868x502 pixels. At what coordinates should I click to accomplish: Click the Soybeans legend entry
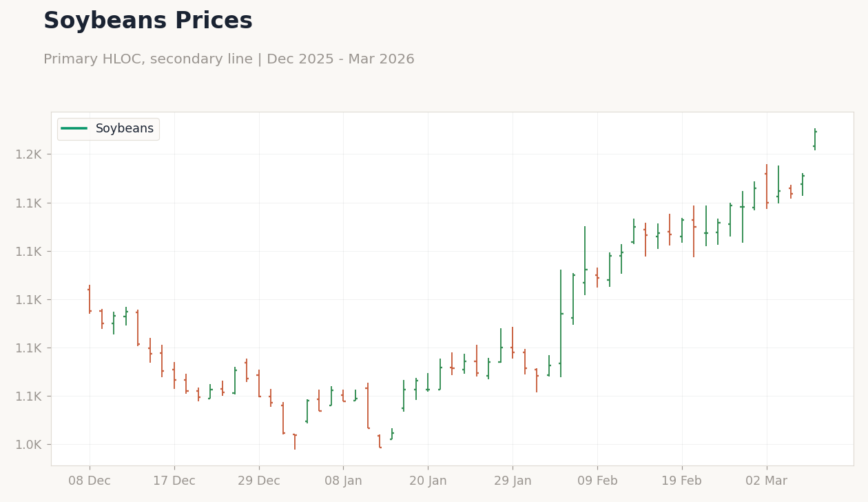point(107,129)
